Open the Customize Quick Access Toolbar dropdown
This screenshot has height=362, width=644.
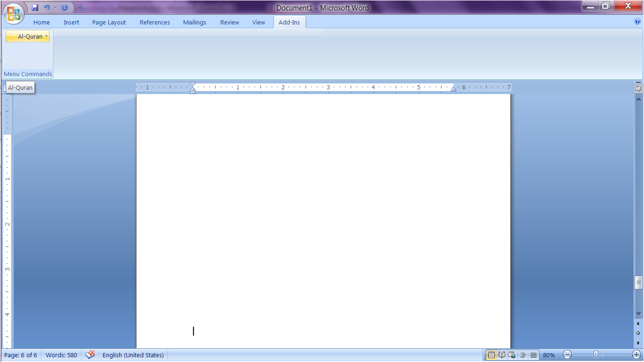(80, 7)
